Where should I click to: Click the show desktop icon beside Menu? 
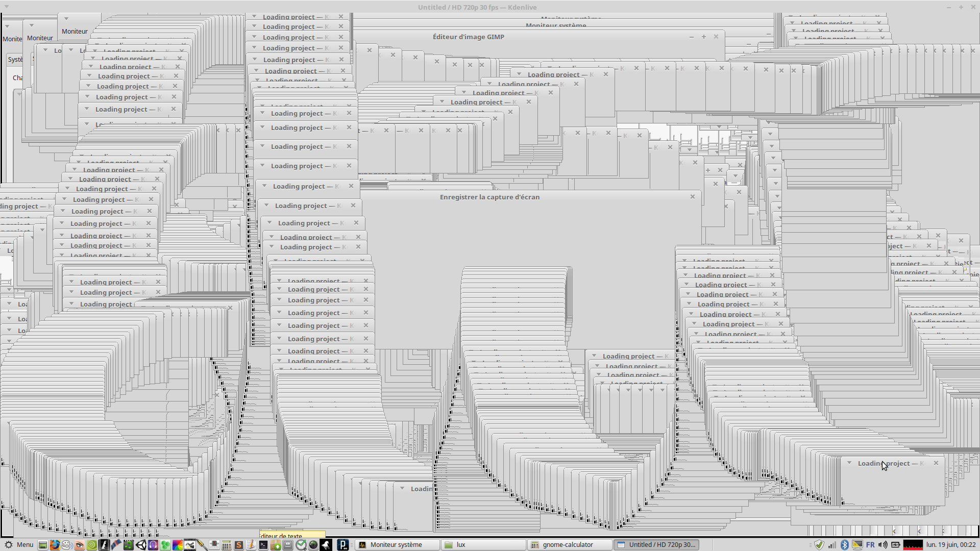pyautogui.click(x=43, y=545)
